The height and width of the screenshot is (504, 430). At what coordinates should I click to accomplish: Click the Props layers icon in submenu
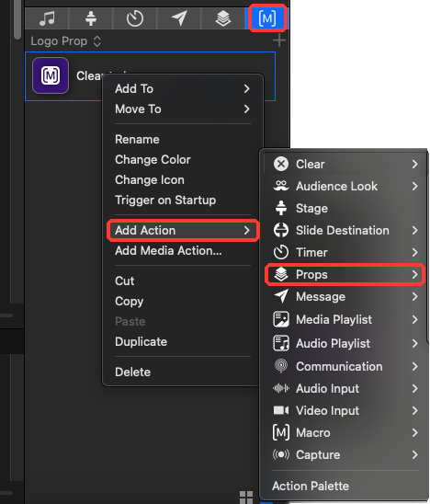(x=281, y=274)
